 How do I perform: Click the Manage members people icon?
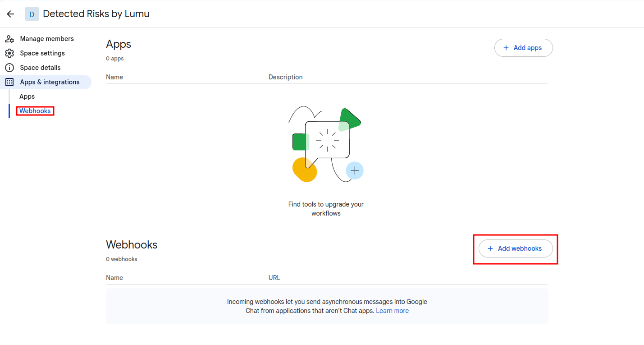coord(9,39)
